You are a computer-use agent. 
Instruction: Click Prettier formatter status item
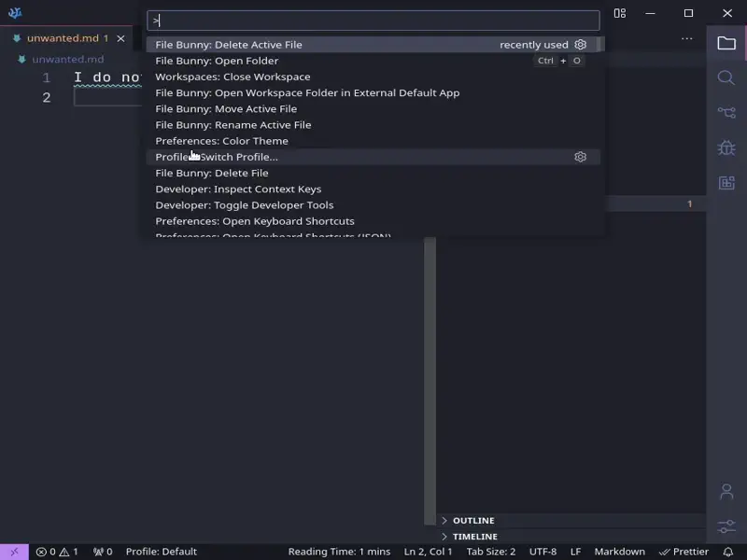pyautogui.click(x=684, y=552)
